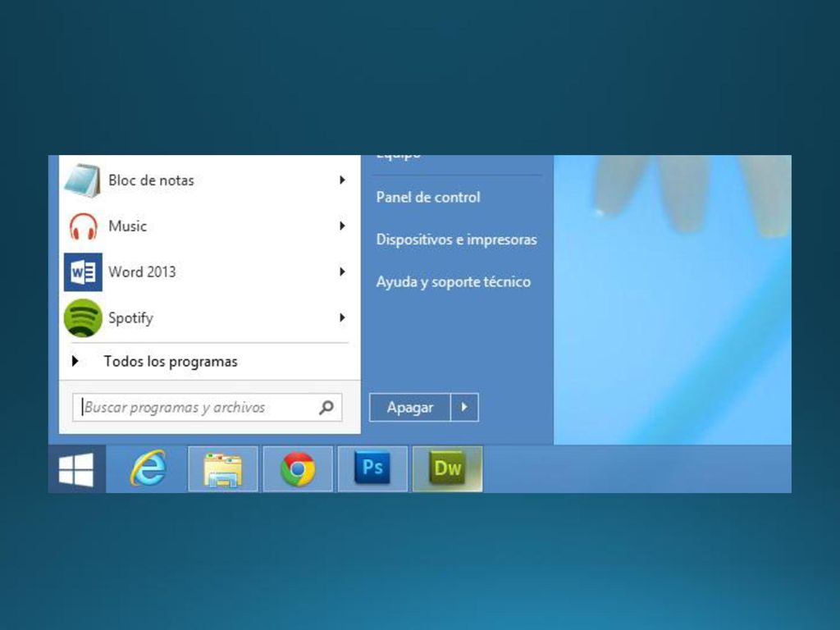Open Panel de control
Image resolution: width=840 pixels, height=630 pixels.
(428, 197)
